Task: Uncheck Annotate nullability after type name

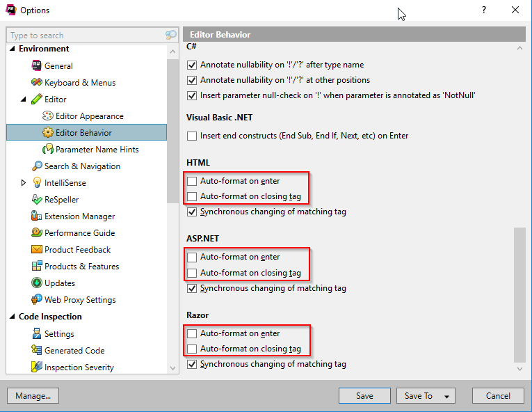Action: pos(192,65)
